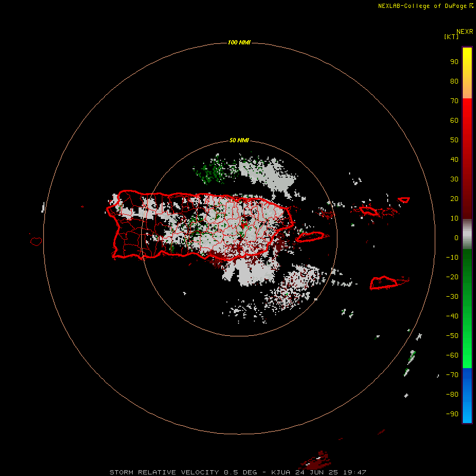Click the NEXR label above the color scale
The image size is (476, 476).
464,32
